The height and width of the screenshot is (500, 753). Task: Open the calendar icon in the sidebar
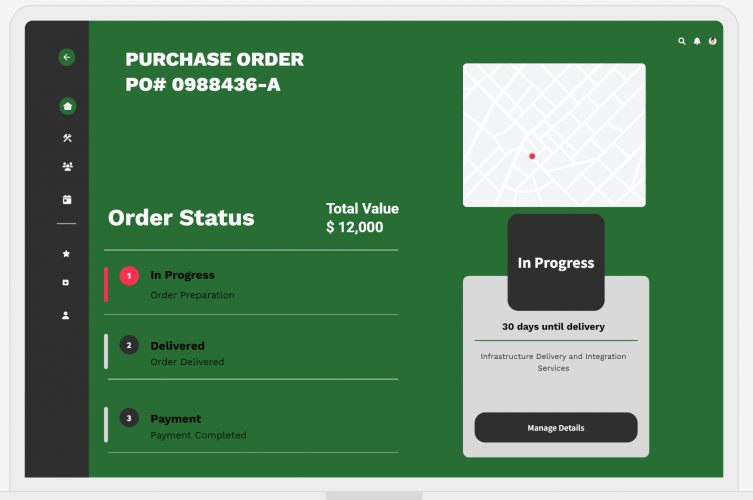click(67, 199)
